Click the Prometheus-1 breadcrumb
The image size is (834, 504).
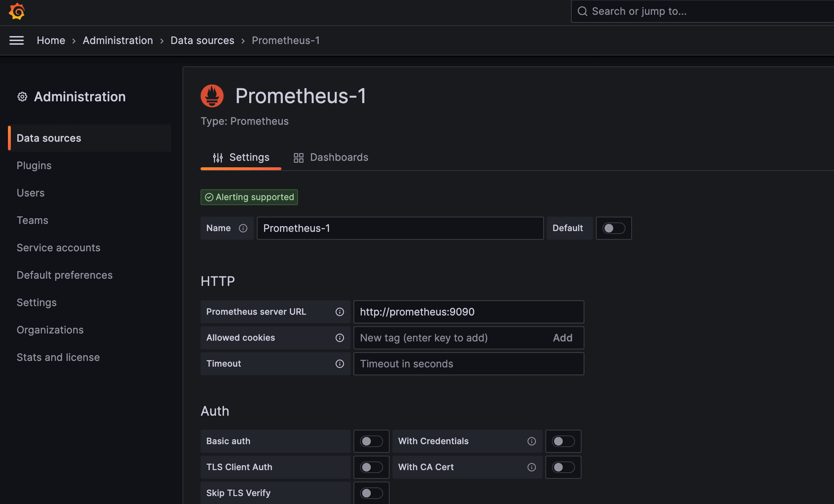coord(286,40)
